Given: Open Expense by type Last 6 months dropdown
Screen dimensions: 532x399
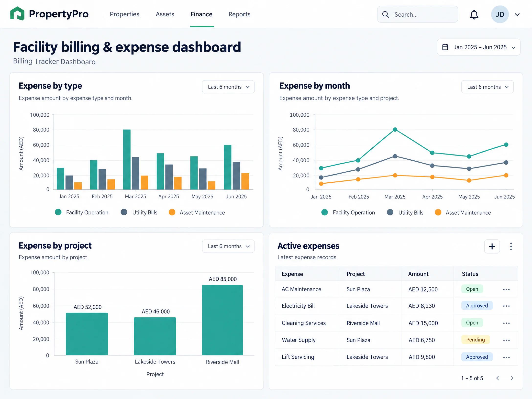Looking at the screenshot, I should pyautogui.click(x=228, y=87).
